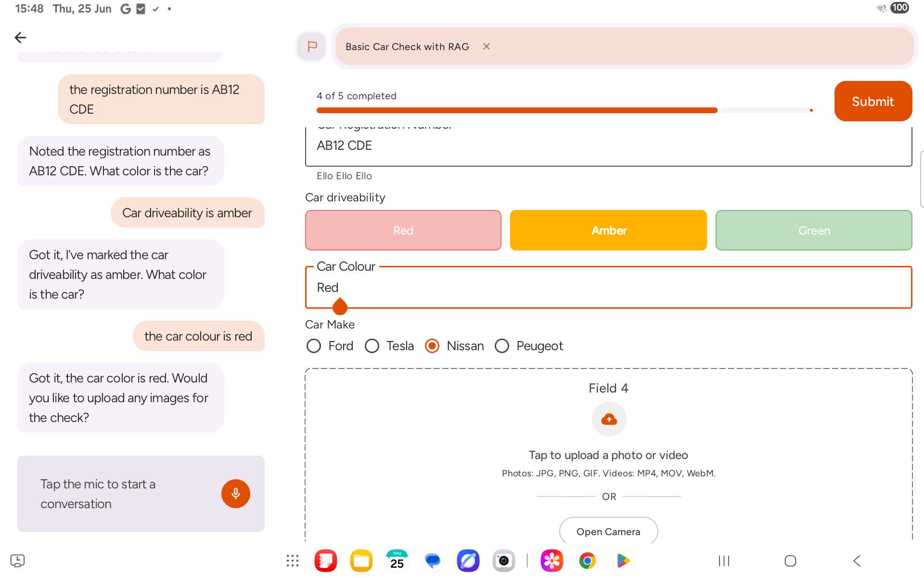Tap the 'Car Make' label

click(x=330, y=325)
